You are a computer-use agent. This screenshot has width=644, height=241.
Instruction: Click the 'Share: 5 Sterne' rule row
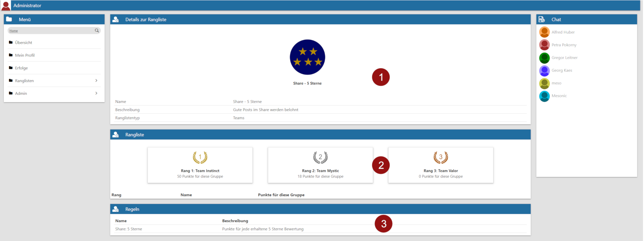click(x=320, y=229)
